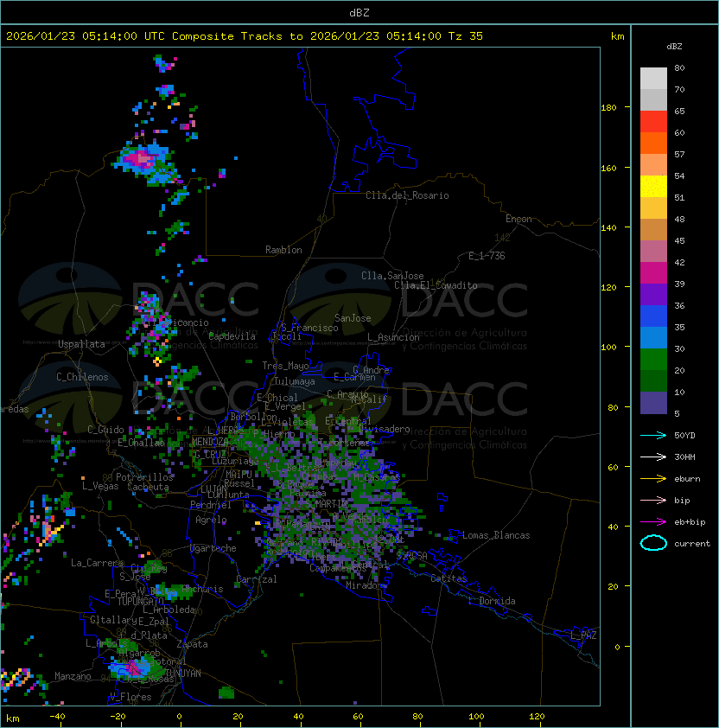Click the -40 km tick on bottom axis
719x728 pixels.
pos(57,717)
